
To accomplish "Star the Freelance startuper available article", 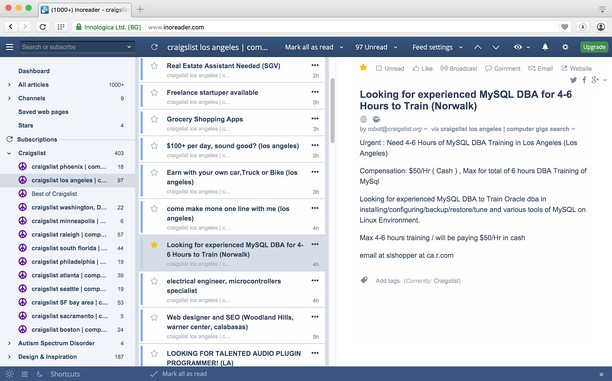I will [x=154, y=92].
